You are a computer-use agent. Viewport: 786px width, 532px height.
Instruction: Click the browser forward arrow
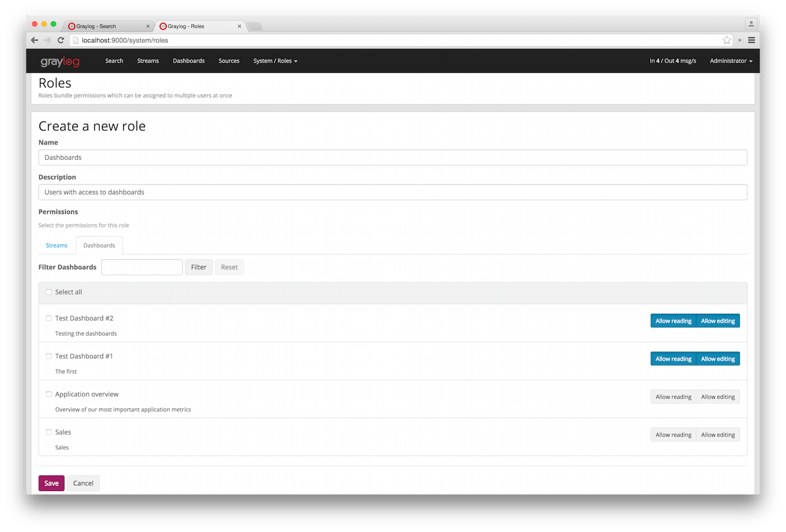(x=47, y=40)
